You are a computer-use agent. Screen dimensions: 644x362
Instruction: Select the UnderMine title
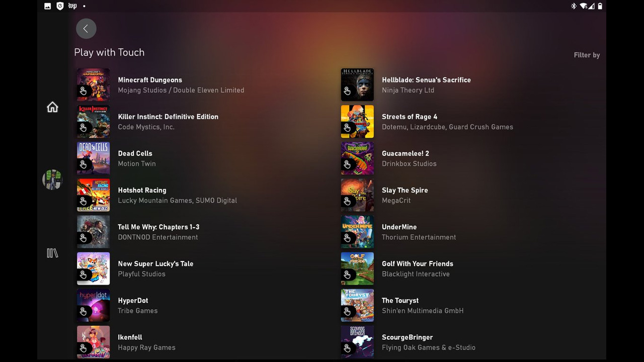coord(399,227)
